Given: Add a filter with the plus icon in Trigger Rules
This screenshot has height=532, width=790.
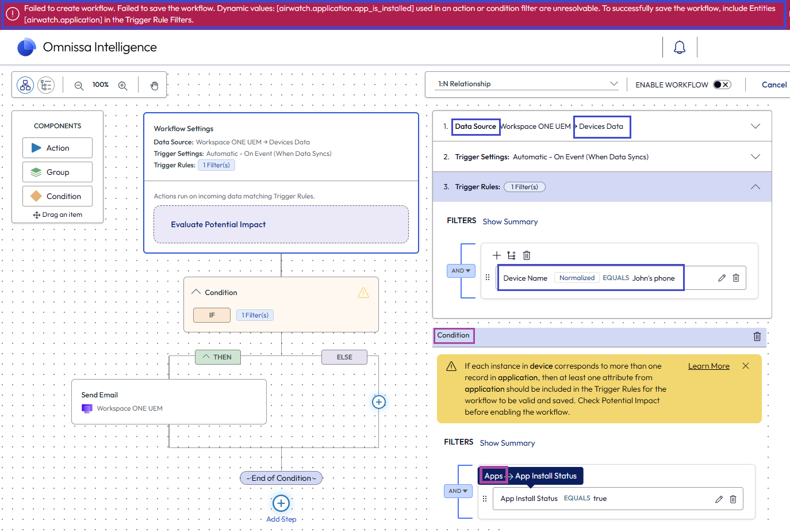Looking at the screenshot, I should click(497, 255).
